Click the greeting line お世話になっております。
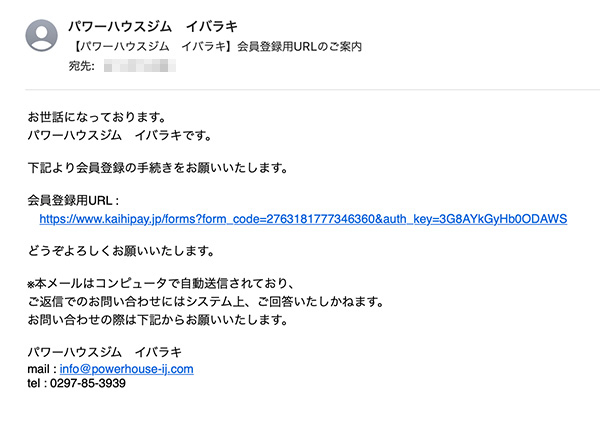600x444 pixels. point(97,117)
